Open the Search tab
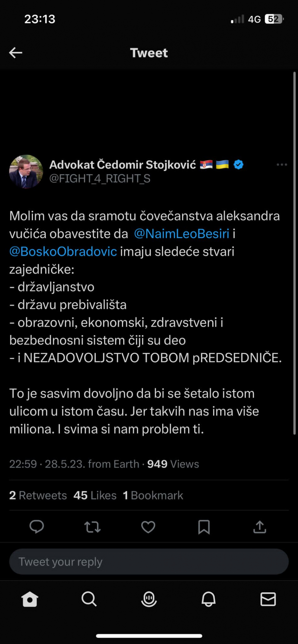Screen dimensions: 298x644 89,599
